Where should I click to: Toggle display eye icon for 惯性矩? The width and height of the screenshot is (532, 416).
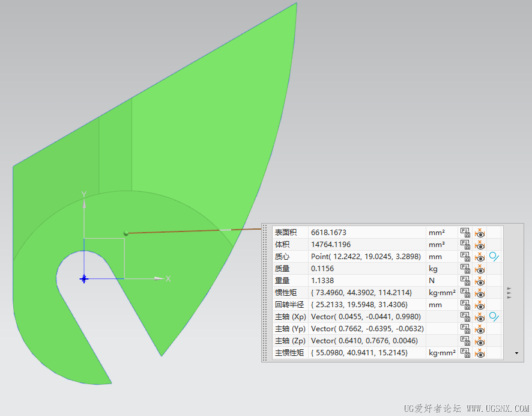tap(480, 293)
